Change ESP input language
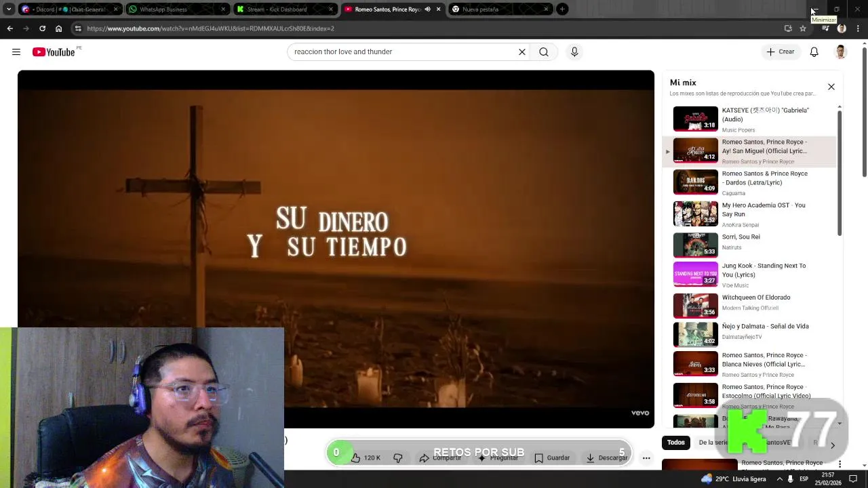 (804, 479)
